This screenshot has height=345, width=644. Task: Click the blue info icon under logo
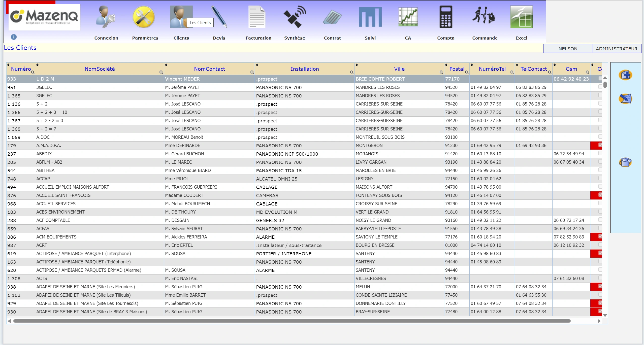(14, 37)
